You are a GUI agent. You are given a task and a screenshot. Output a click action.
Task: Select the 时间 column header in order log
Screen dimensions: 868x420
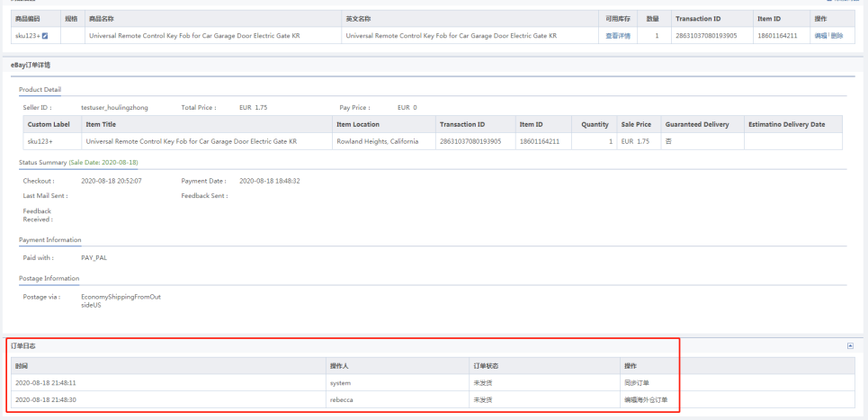pyautogui.click(x=22, y=366)
